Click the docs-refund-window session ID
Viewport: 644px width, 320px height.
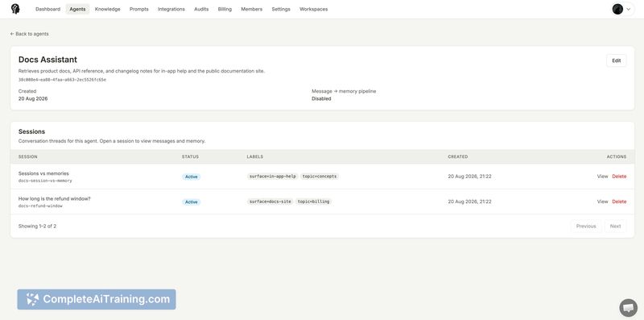(x=40, y=206)
